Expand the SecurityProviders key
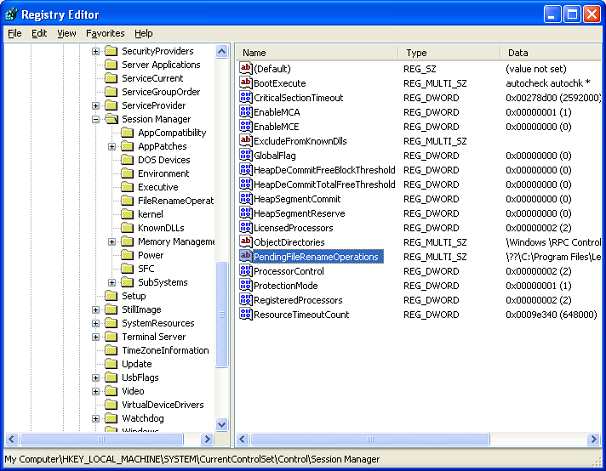Screen dimensions: 606x471 pos(96,51)
